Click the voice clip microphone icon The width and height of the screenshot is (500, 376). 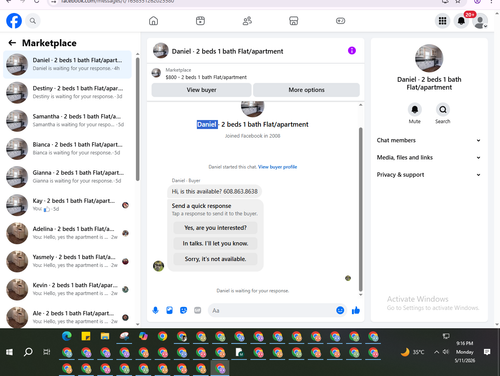pyautogui.click(x=155, y=311)
